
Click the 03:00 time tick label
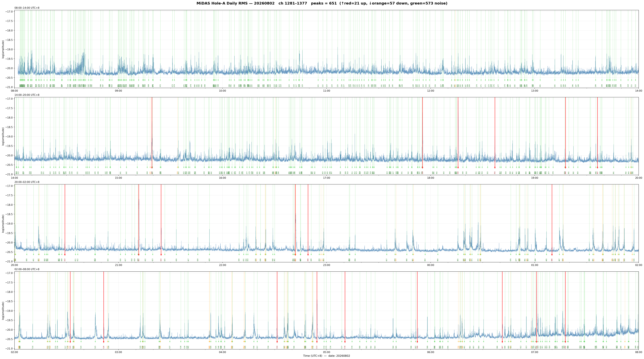click(119, 352)
